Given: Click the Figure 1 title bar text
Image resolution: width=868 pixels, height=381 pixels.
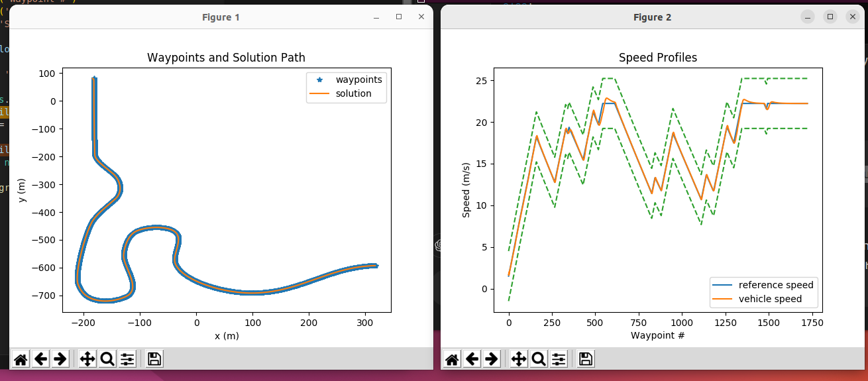Looking at the screenshot, I should coord(221,17).
